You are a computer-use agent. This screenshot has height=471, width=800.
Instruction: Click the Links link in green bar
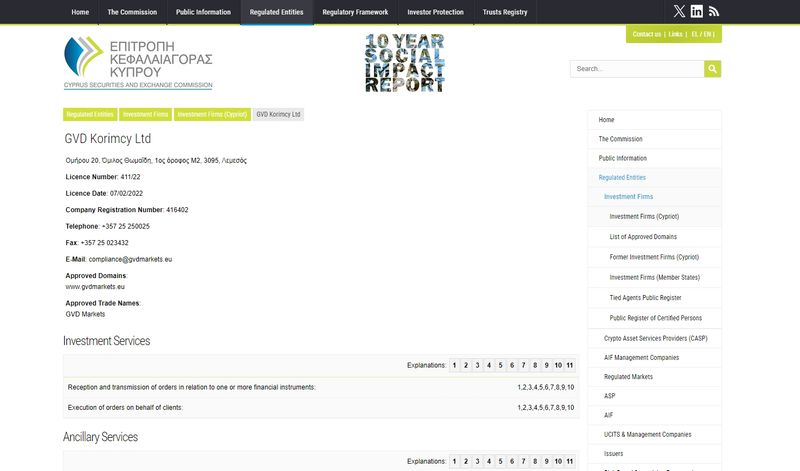tap(676, 34)
